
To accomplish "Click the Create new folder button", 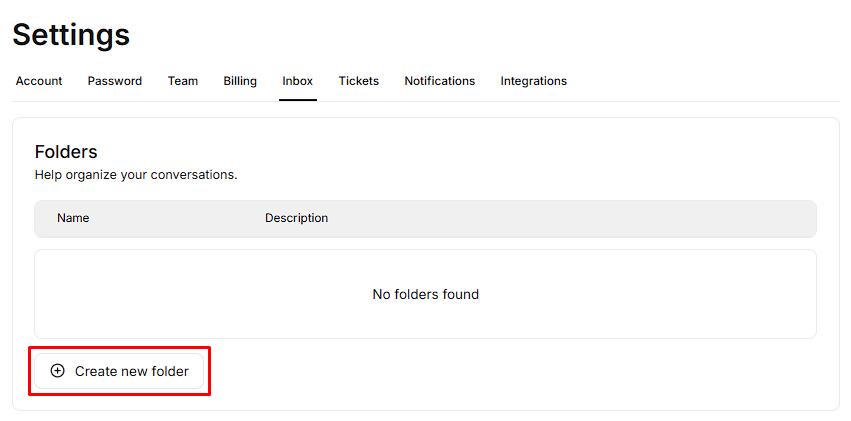I will tap(120, 371).
